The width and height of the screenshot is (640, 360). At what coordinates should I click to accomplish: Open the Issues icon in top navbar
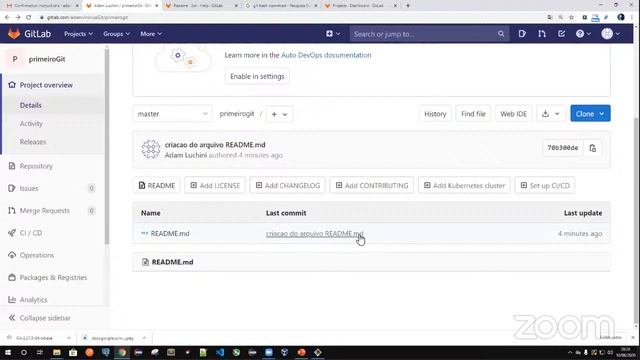coord(522,34)
